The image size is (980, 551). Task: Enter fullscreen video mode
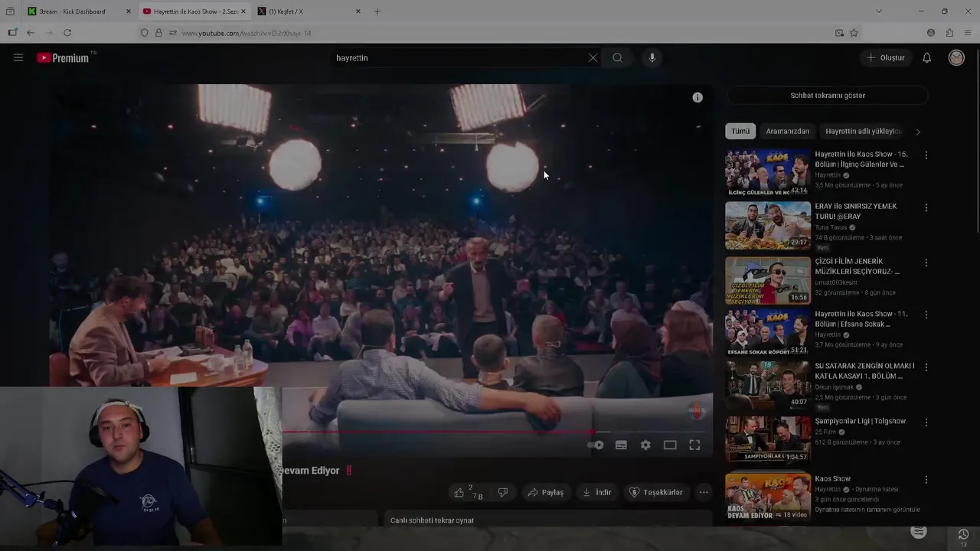tap(694, 445)
